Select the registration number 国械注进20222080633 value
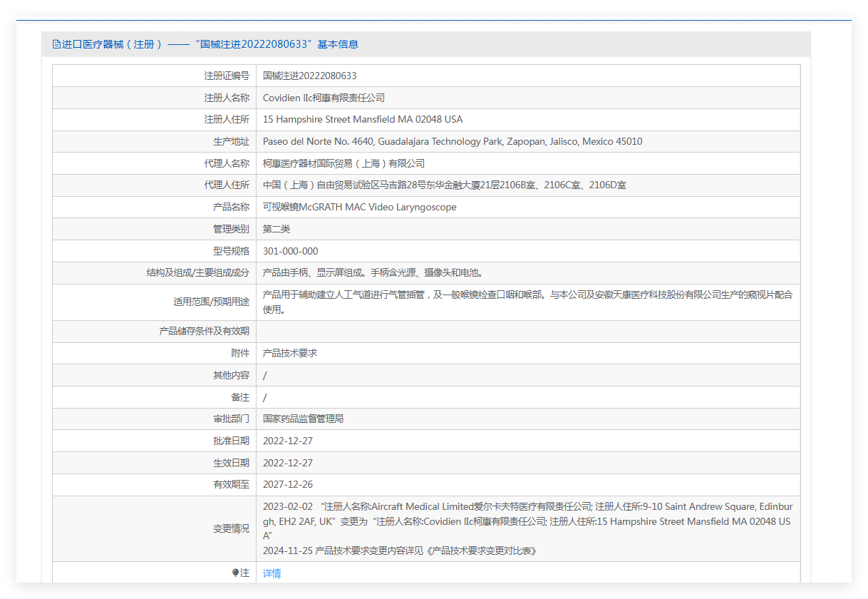The height and width of the screenshot is (599, 868). 309,76
